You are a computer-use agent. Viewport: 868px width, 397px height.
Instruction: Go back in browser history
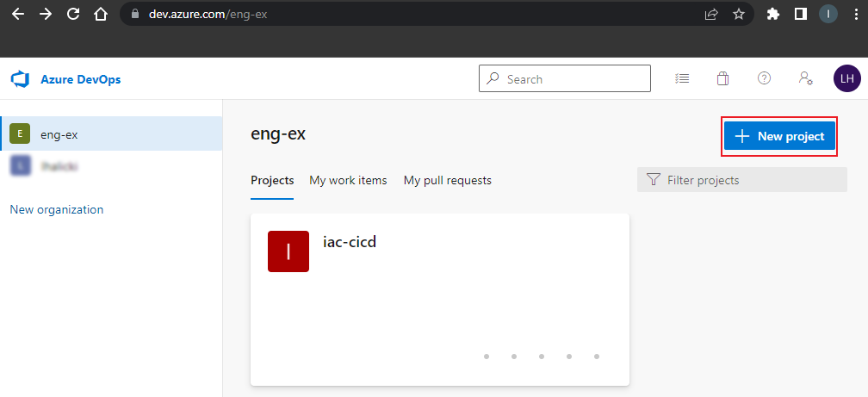point(18,15)
